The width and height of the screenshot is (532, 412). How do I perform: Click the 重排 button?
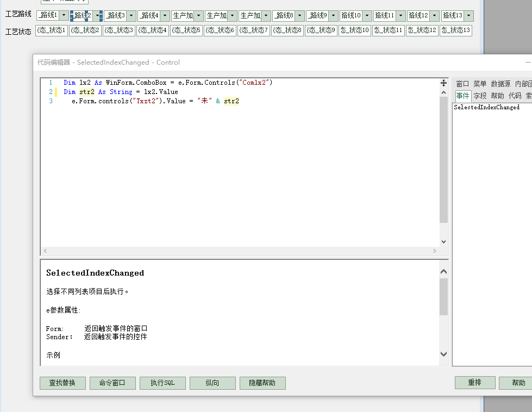click(474, 383)
